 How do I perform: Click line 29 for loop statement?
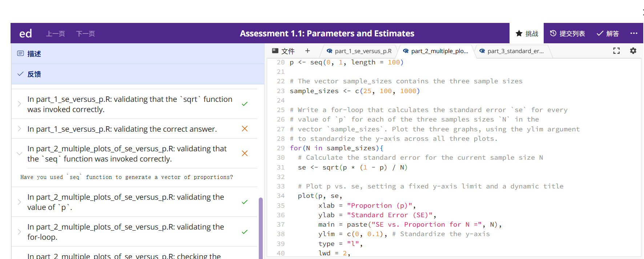pyautogui.click(x=337, y=148)
